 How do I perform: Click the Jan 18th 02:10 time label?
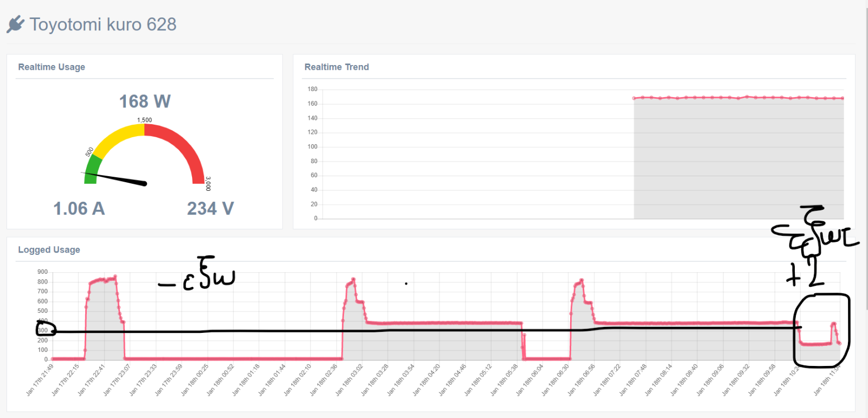298,380
